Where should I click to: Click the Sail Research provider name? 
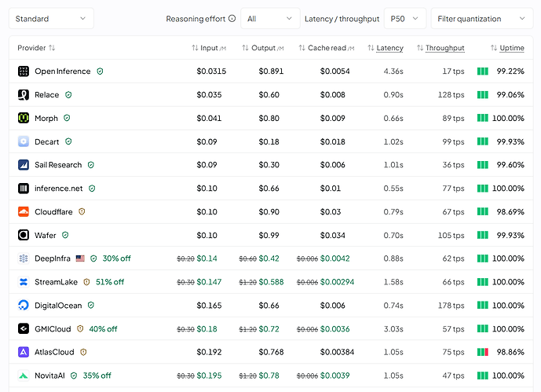[58, 165]
